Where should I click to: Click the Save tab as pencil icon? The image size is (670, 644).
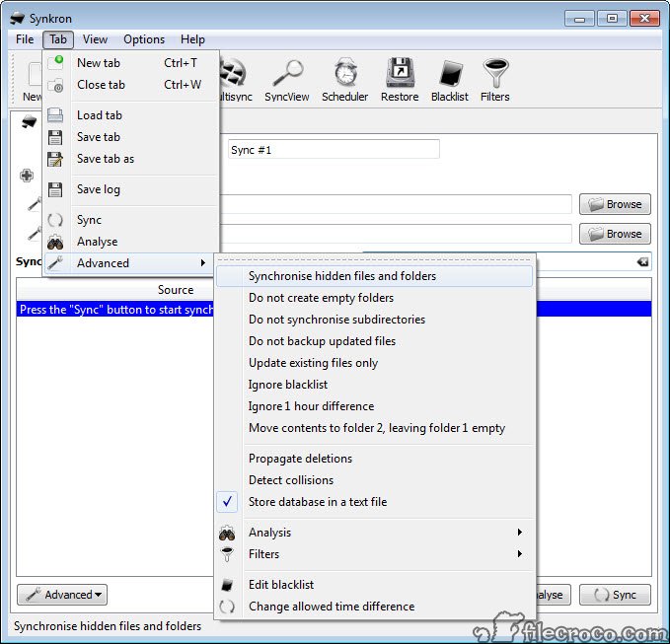(55, 159)
